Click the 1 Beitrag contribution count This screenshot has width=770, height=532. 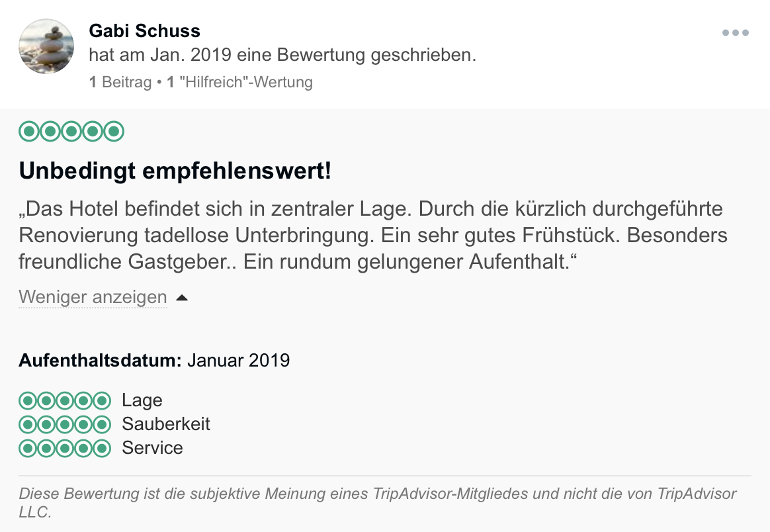[120, 82]
